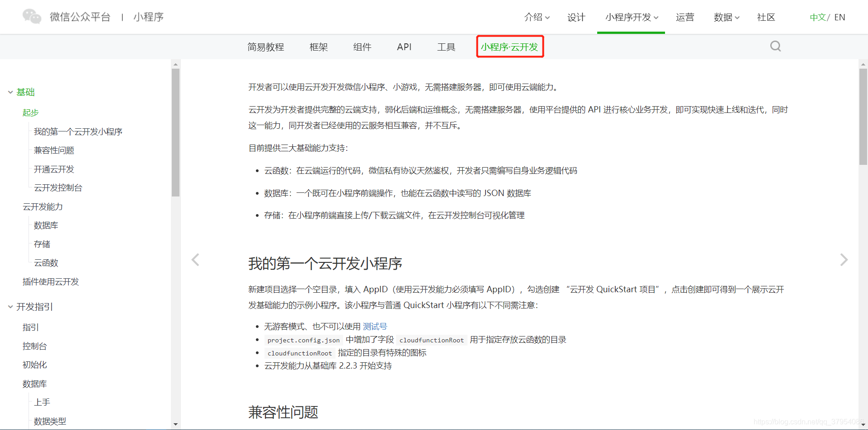Screen dimensions: 868x430
Task: Switch to the 简易教程 tab
Action: coord(265,47)
